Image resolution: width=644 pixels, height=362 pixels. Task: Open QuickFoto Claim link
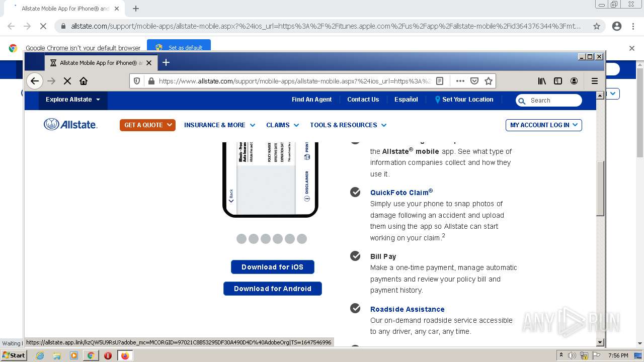pyautogui.click(x=401, y=192)
